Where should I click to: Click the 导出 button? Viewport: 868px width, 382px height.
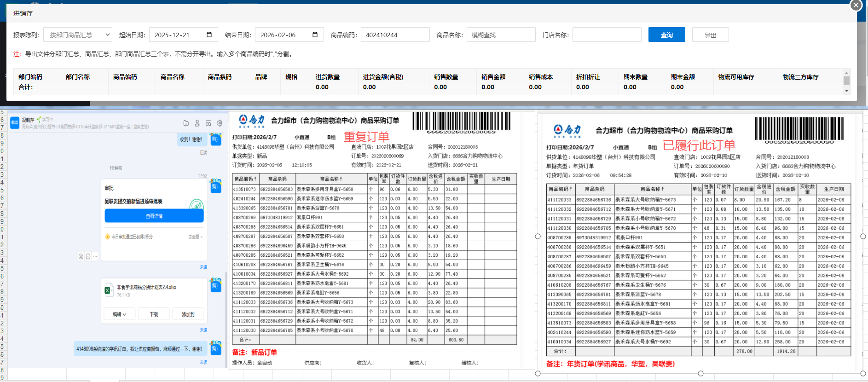(710, 35)
